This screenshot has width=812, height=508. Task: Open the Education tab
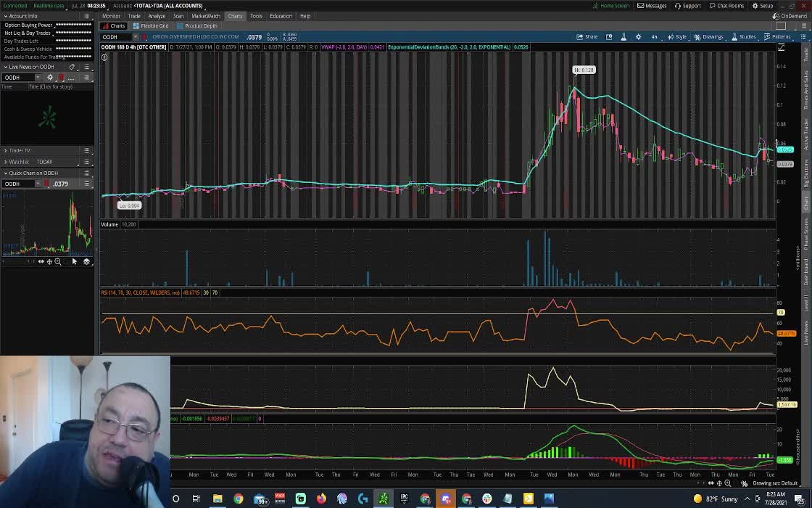281,16
